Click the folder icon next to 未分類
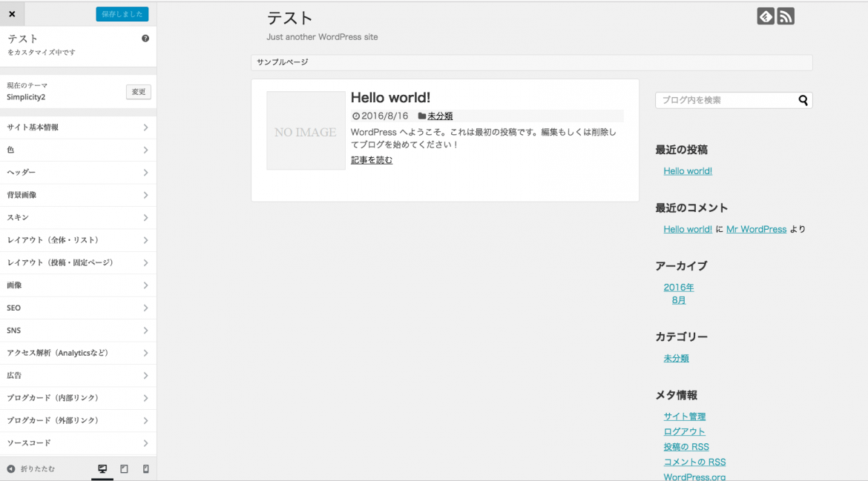This screenshot has height=481, width=868. click(421, 116)
